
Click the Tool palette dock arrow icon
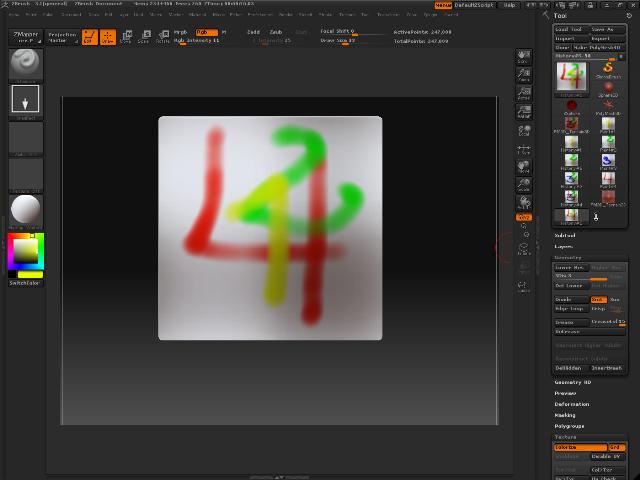click(x=629, y=16)
